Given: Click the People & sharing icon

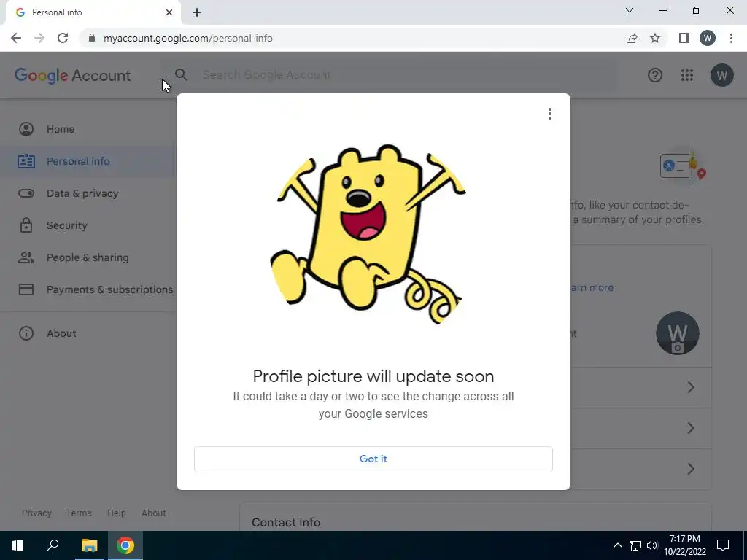Looking at the screenshot, I should [26, 257].
